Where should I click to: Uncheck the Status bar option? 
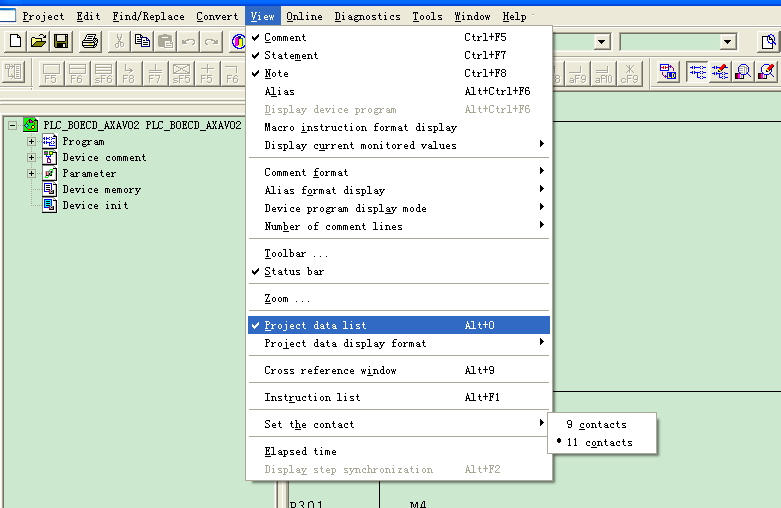(293, 272)
